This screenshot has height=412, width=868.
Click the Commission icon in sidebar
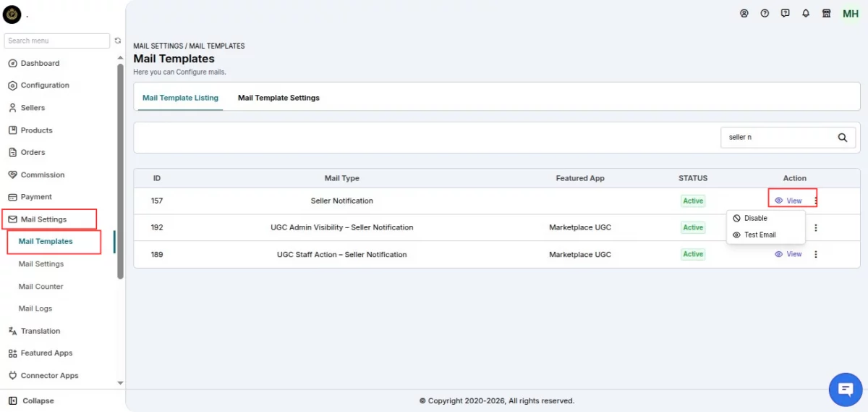12,175
